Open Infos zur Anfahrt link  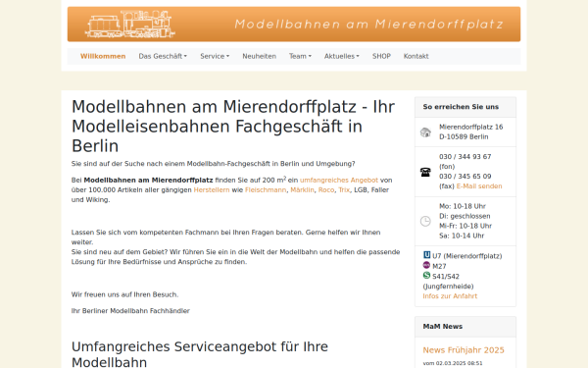point(450,296)
